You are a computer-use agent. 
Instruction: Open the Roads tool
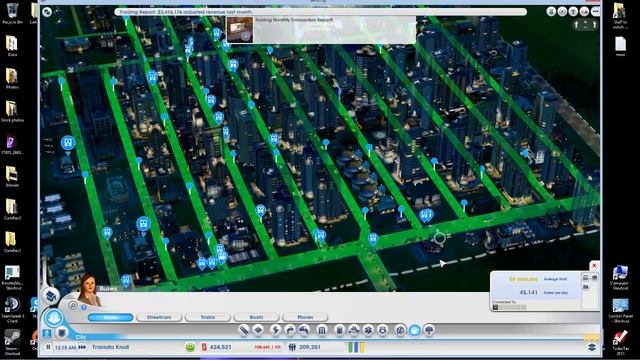[x=244, y=330]
